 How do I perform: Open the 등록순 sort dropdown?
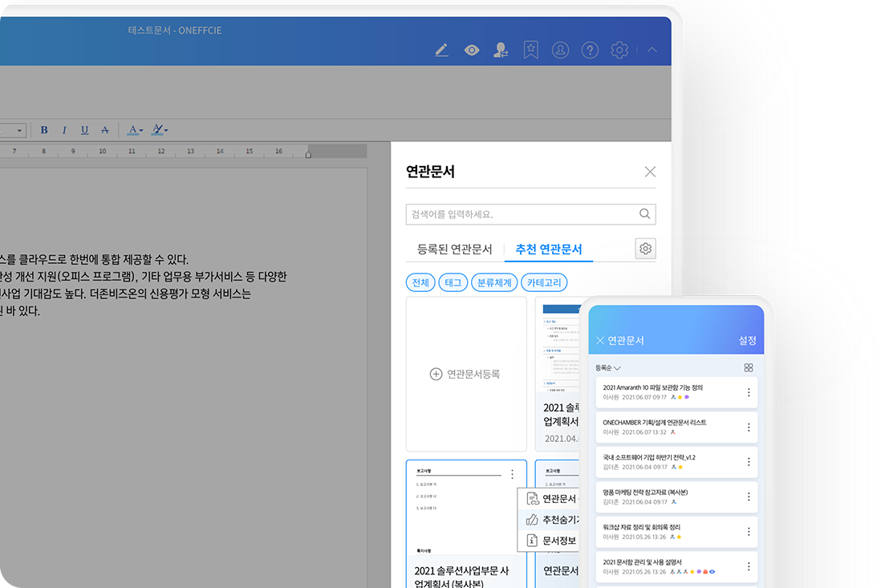pyautogui.click(x=608, y=368)
